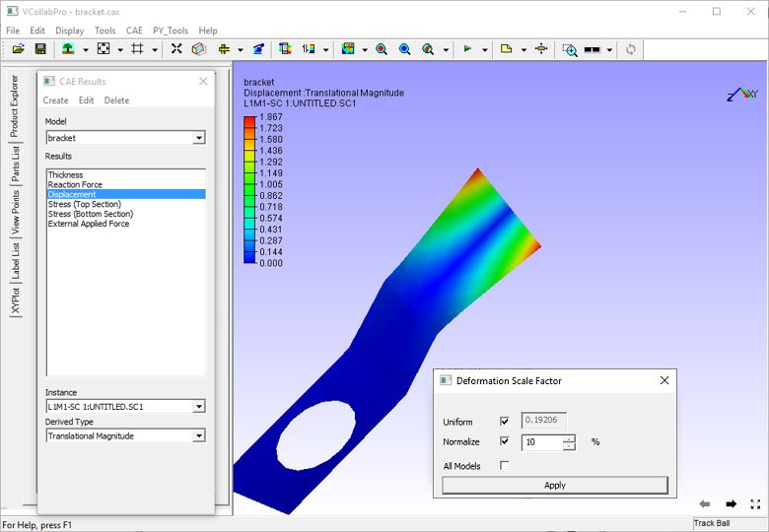Click the 3D box toolbar icon

pos(198,49)
